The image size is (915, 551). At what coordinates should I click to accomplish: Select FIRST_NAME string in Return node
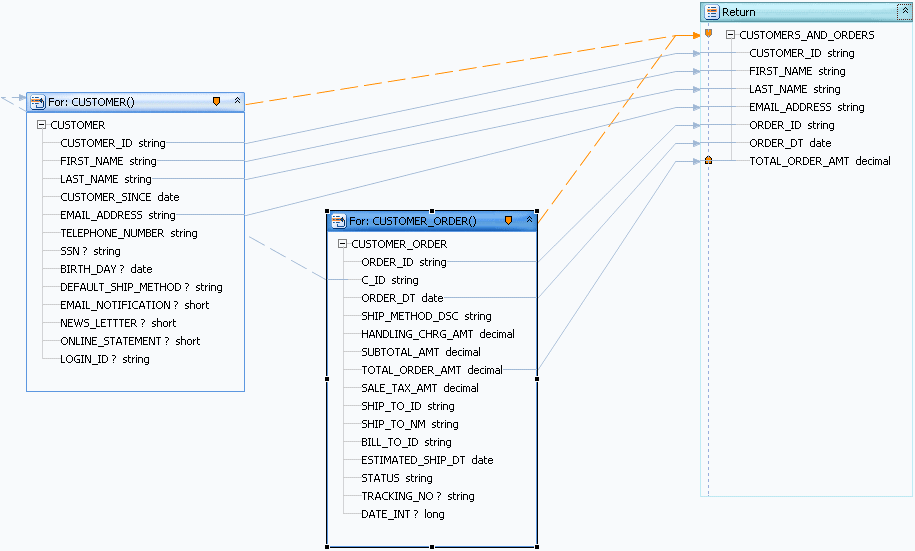tap(797, 71)
